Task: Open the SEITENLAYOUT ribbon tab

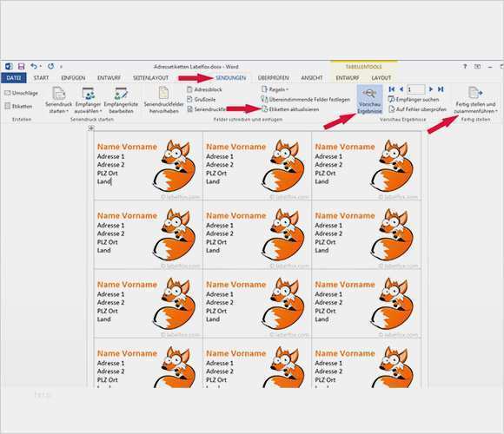Action: [150, 77]
